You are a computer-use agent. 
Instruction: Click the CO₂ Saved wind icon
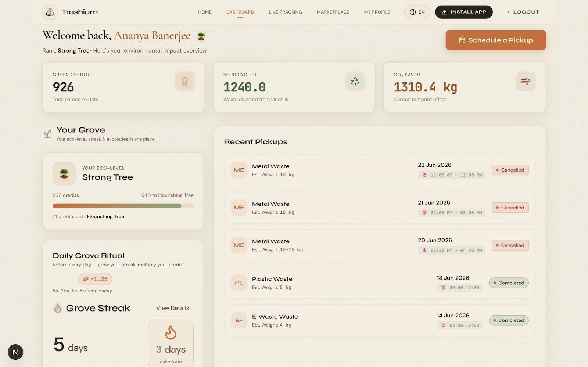(526, 81)
